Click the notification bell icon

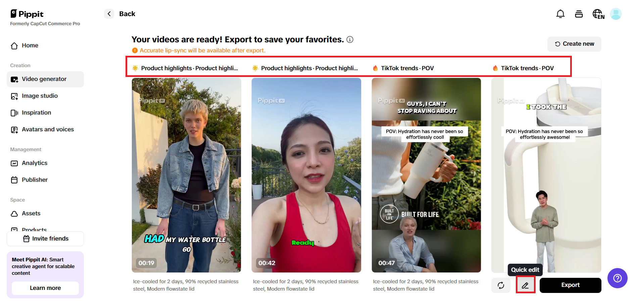click(560, 14)
